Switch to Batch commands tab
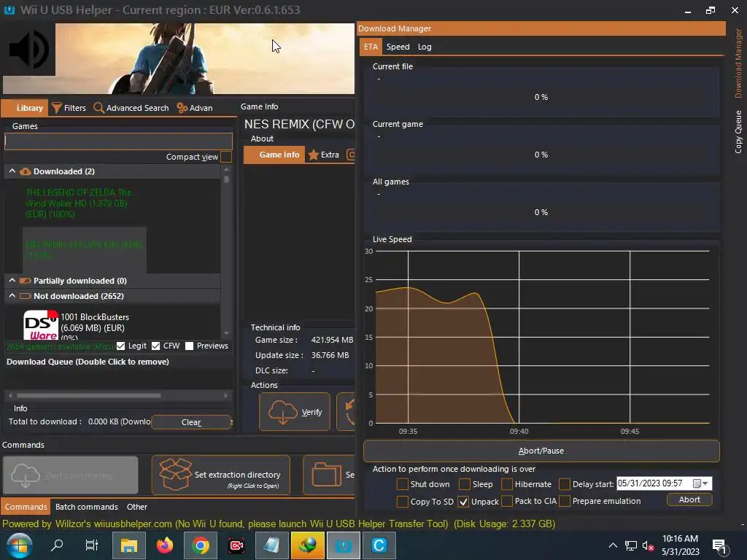This screenshot has height=560, width=747. tap(86, 507)
